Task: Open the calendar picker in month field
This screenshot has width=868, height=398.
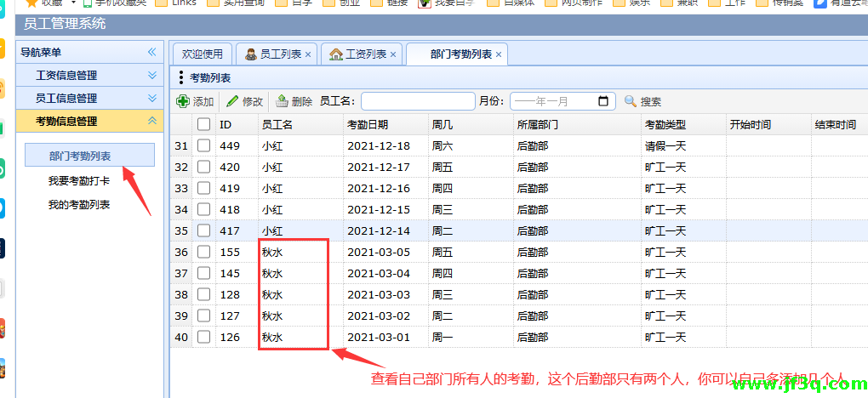Action: click(x=603, y=101)
